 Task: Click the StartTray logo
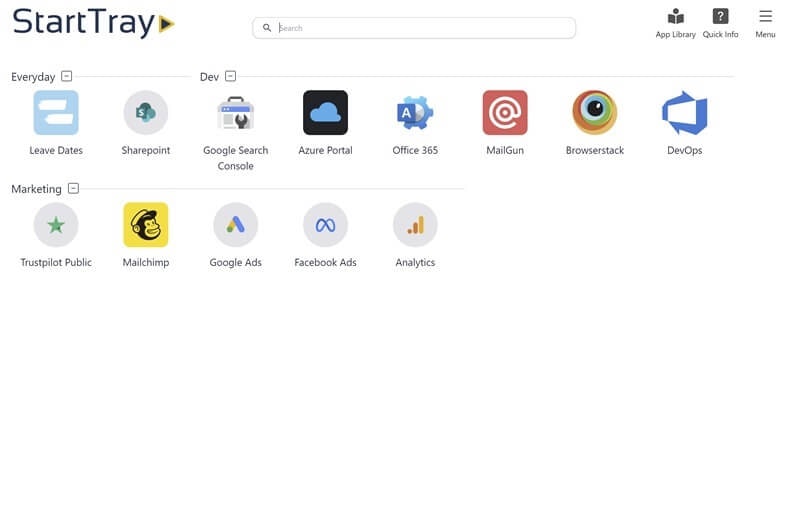pyautogui.click(x=93, y=23)
